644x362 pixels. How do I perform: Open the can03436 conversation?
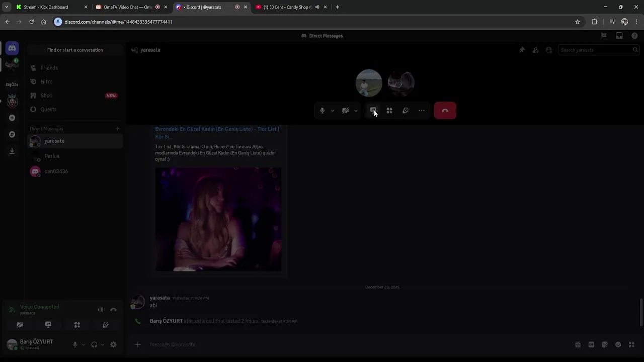[x=75, y=171]
